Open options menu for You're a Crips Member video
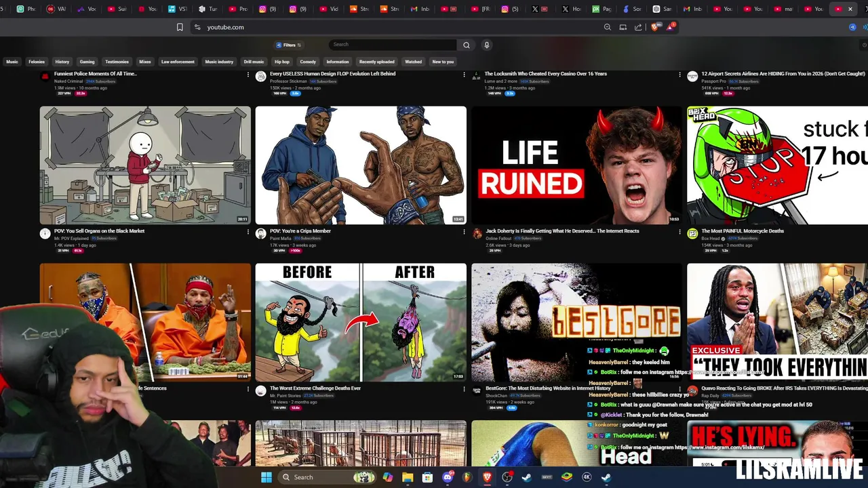The image size is (868, 488). click(x=464, y=232)
